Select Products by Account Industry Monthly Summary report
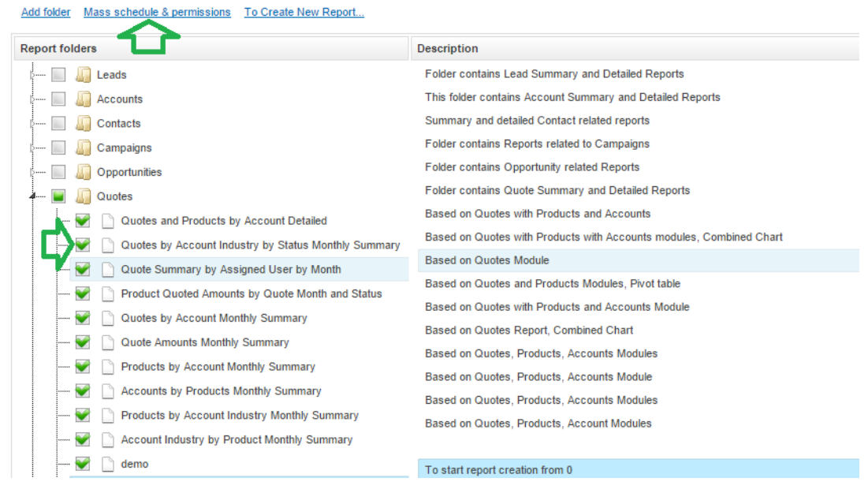This screenshot has width=868, height=493. 240,415
